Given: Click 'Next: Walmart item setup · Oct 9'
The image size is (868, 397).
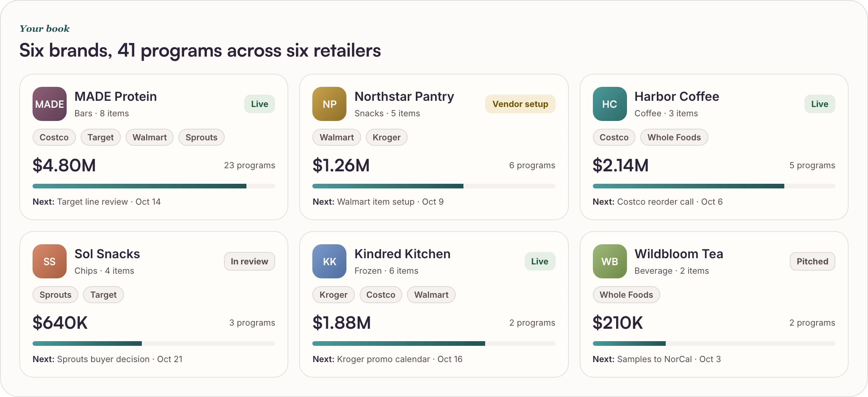Looking at the screenshot, I should tap(378, 202).
